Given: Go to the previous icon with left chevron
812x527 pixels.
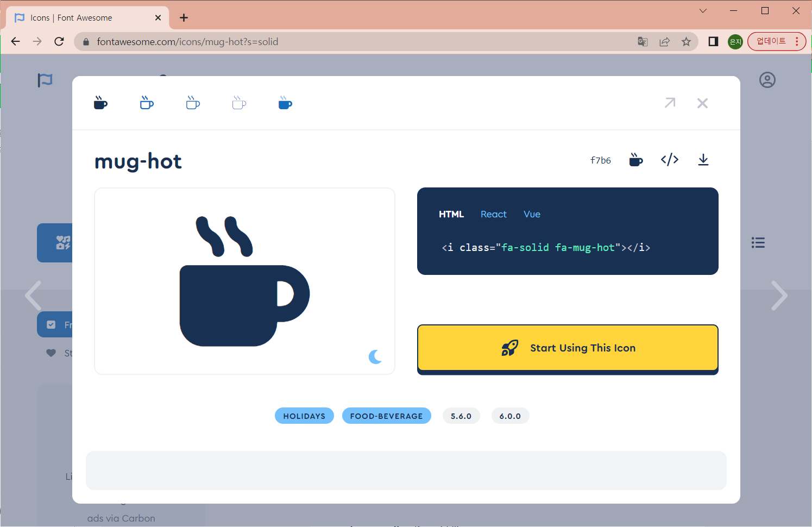Looking at the screenshot, I should pos(33,296).
